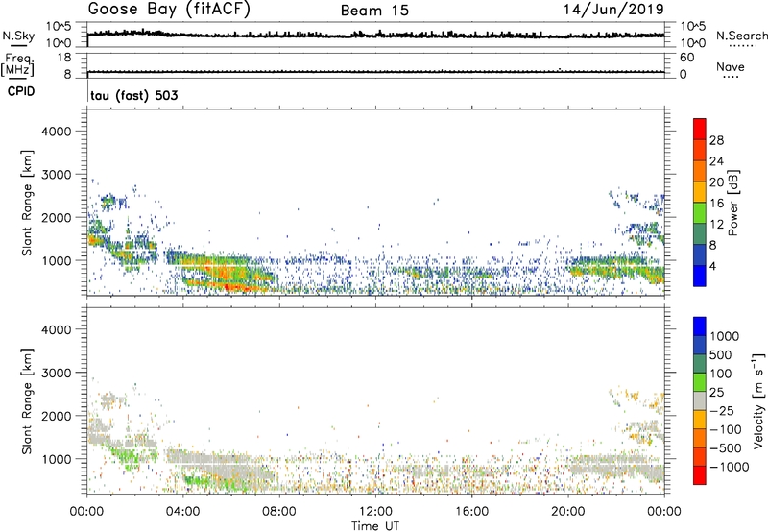Click '1000' at top of velocity colorbar
This screenshot has height=532, width=768.
click(x=724, y=336)
